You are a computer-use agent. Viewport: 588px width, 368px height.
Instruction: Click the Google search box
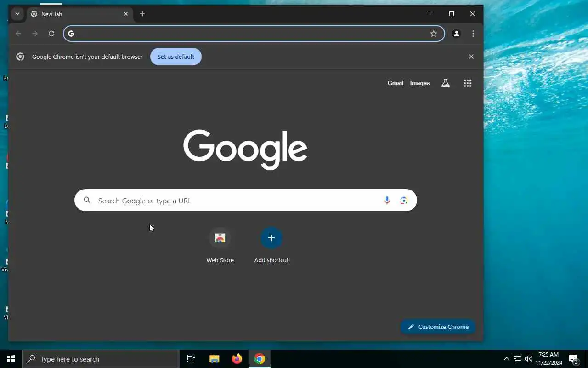pos(246,201)
